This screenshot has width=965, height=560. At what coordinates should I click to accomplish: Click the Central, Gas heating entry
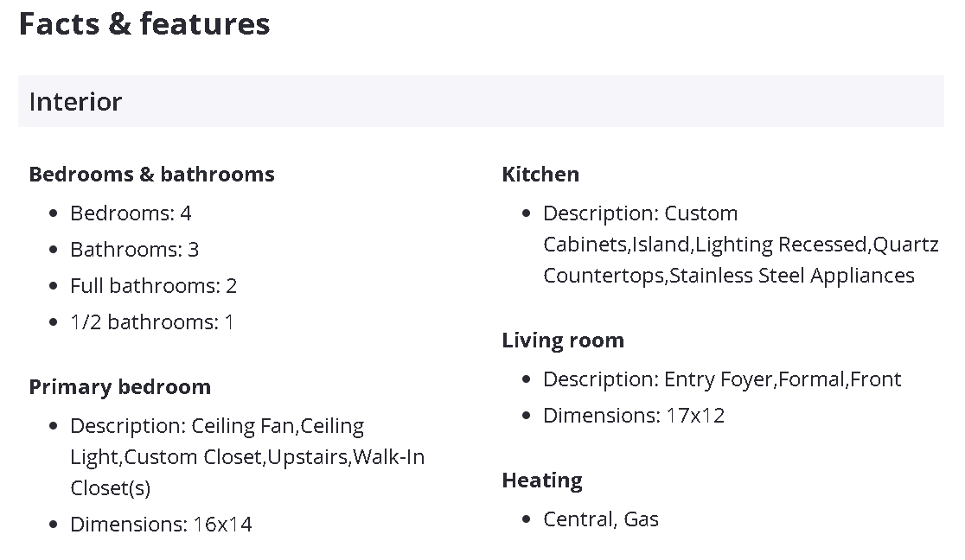click(601, 519)
